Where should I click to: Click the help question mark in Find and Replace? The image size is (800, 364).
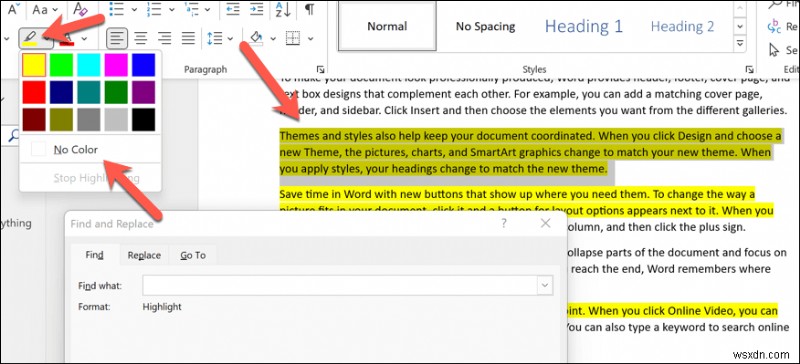504,223
